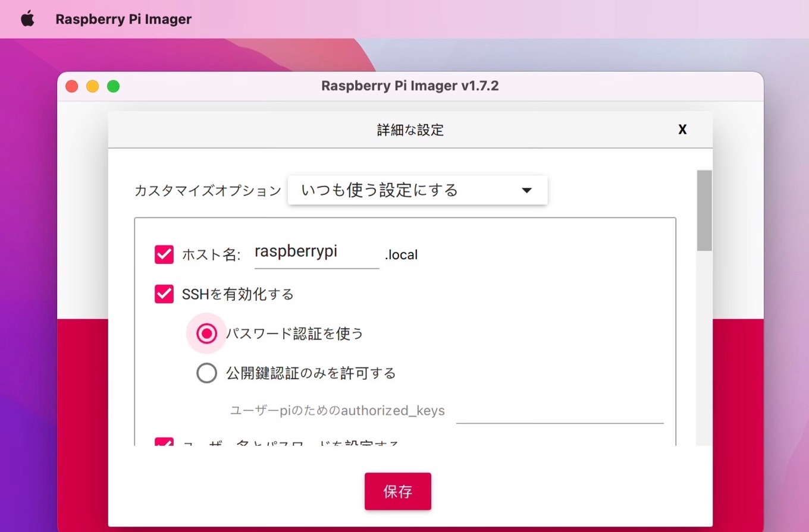The height and width of the screenshot is (532, 809).
Task: Click the hostname field containing raspberrypi
Action: coord(316,254)
